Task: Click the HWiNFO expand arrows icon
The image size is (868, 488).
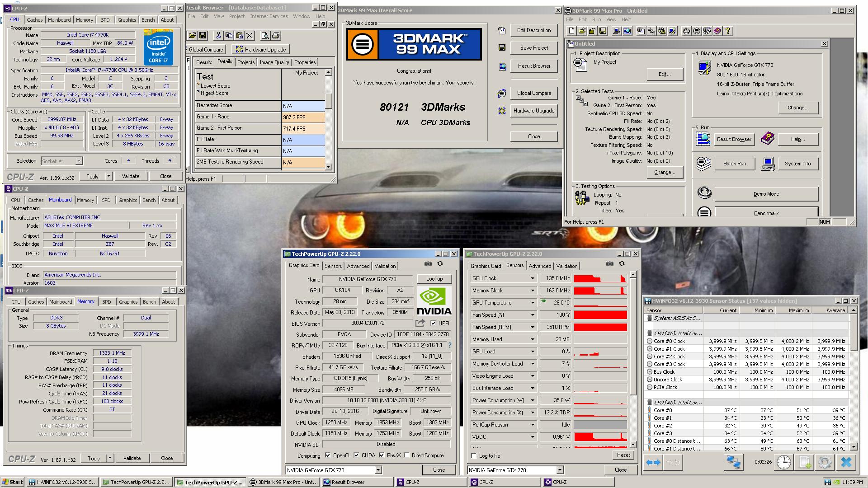Action: point(653,462)
